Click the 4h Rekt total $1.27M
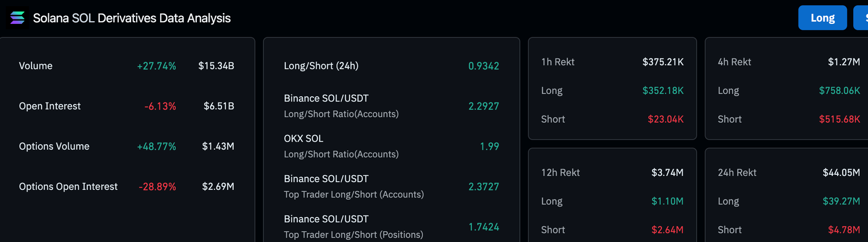Image resolution: width=868 pixels, height=242 pixels. pos(844,62)
